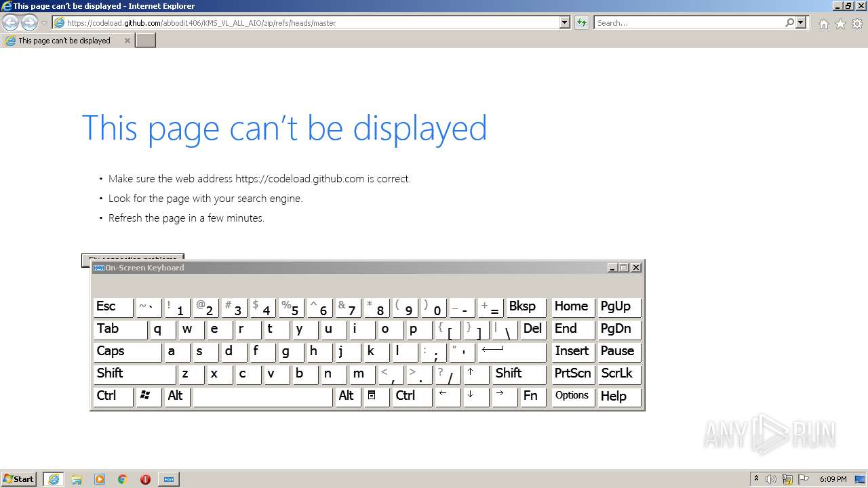Click the Fix connection problems button
The height and width of the screenshot is (488, 868).
133,258
